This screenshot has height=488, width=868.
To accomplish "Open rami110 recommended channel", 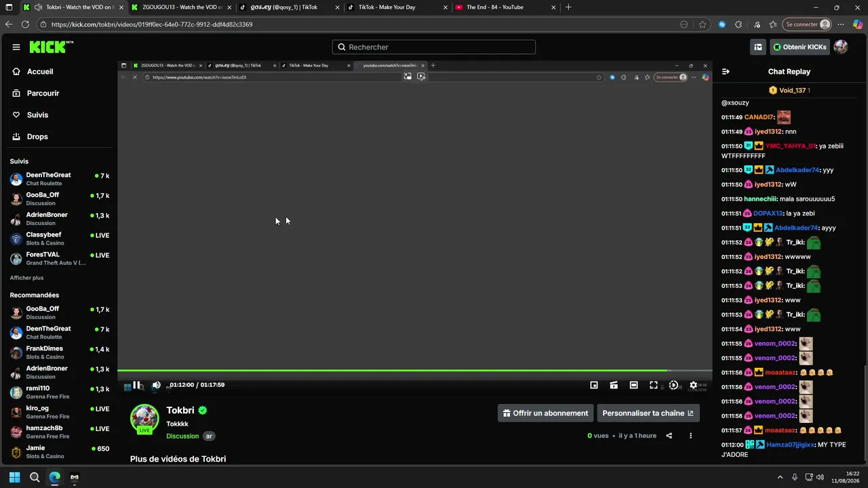I will click(x=60, y=392).
